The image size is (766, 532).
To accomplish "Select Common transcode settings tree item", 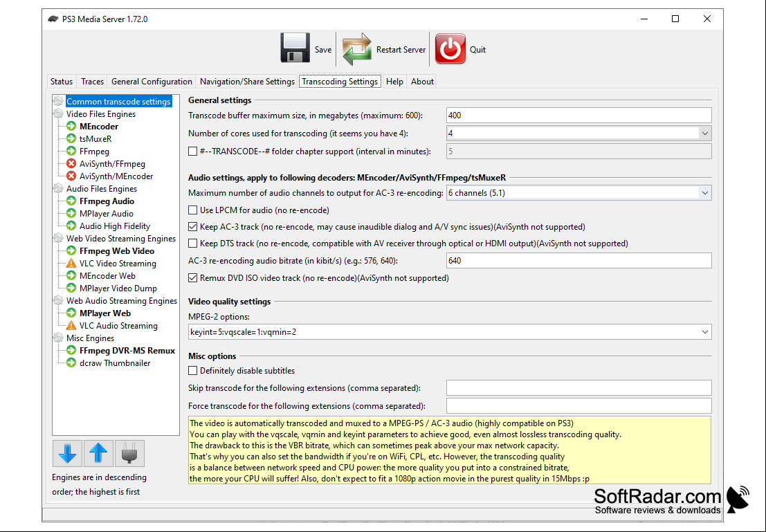I will pos(119,102).
